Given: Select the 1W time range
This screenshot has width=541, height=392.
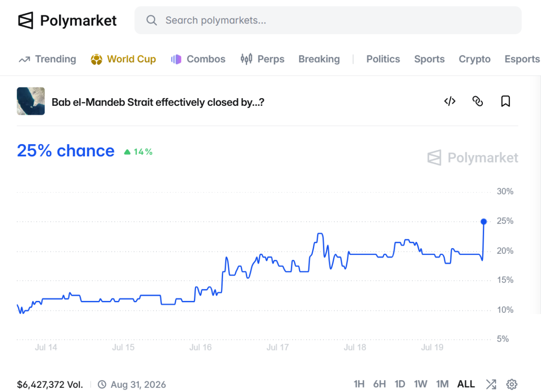Looking at the screenshot, I should coord(421,384).
